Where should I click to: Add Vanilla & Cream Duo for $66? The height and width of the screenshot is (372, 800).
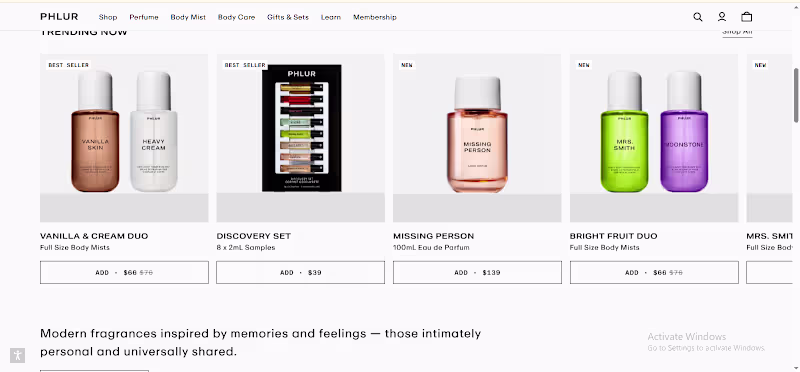coord(124,272)
